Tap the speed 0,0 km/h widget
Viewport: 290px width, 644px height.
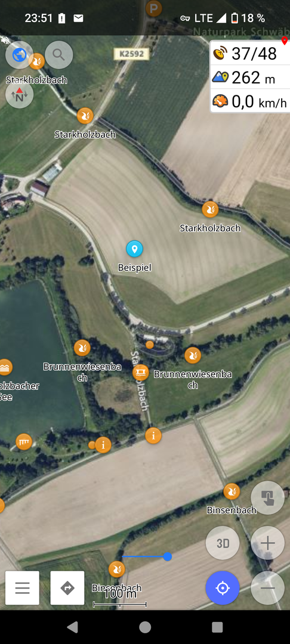(x=250, y=101)
